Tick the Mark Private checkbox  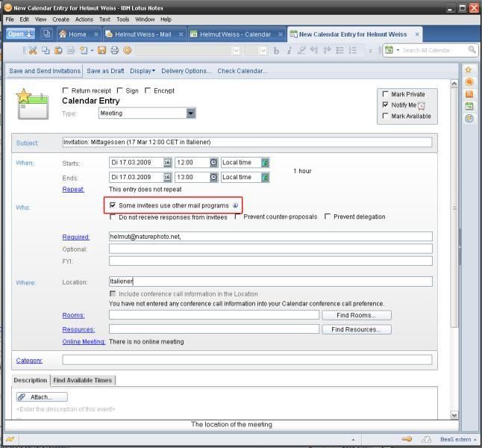(385, 93)
